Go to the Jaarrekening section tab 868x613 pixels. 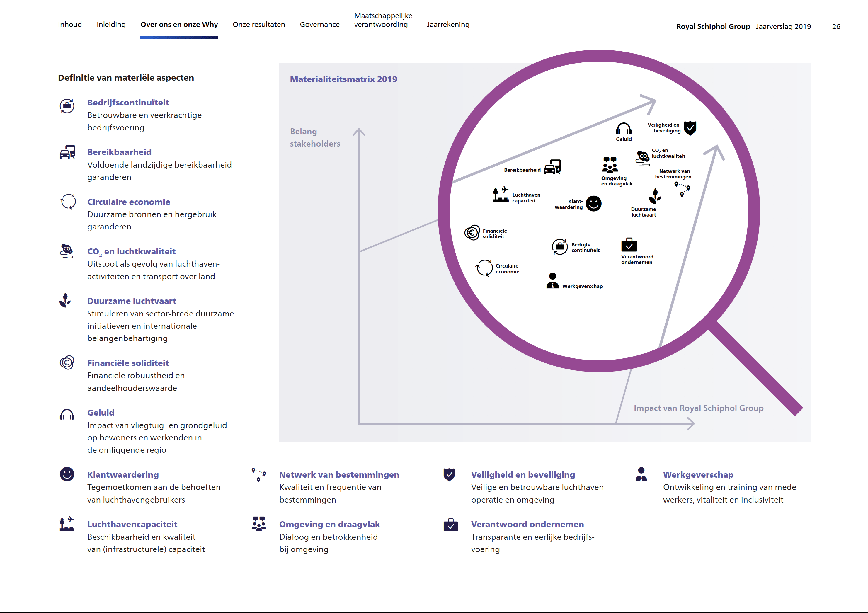coord(448,25)
